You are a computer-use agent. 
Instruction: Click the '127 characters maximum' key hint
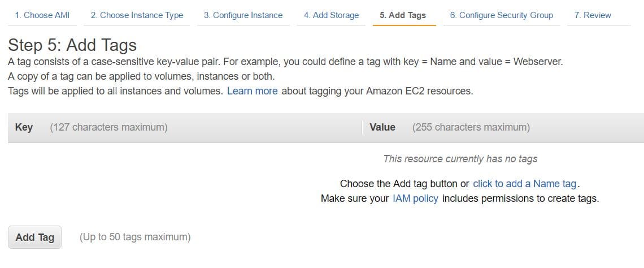point(108,127)
